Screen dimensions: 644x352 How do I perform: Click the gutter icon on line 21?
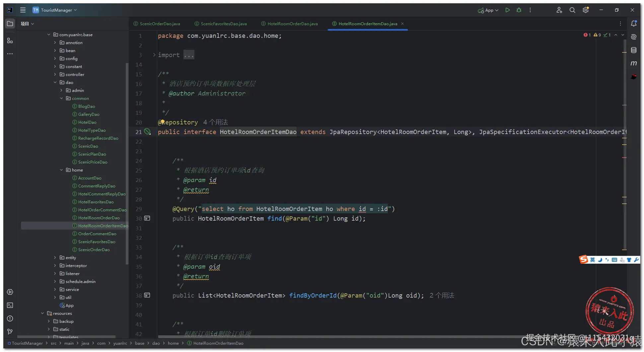[147, 132]
